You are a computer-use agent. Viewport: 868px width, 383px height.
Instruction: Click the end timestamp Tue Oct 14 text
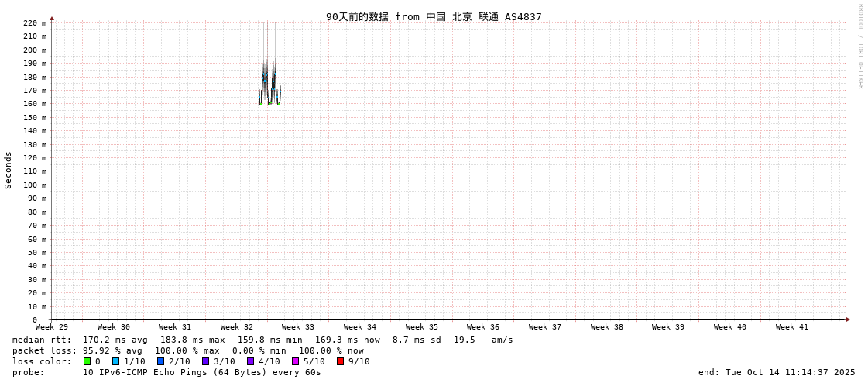[777, 372]
